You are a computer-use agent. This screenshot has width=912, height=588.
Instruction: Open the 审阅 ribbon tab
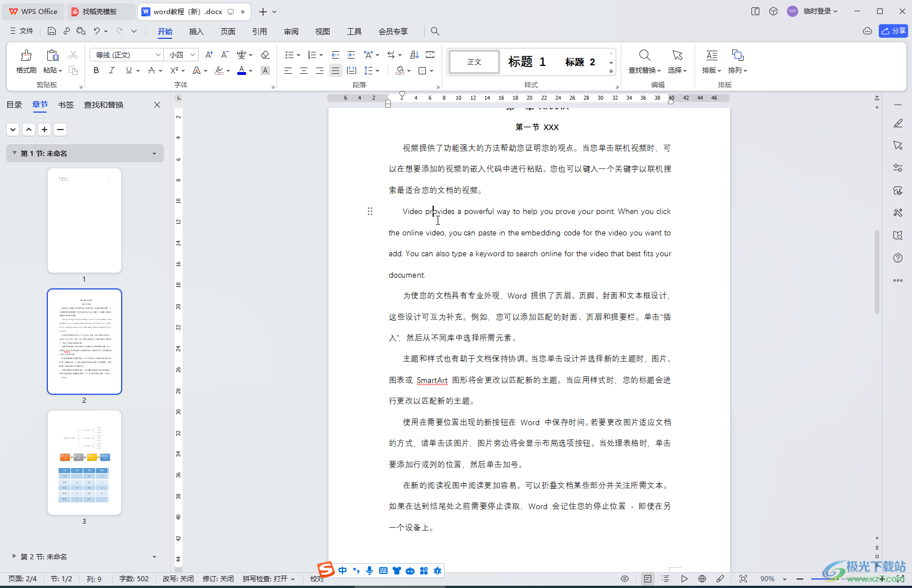pos(291,32)
